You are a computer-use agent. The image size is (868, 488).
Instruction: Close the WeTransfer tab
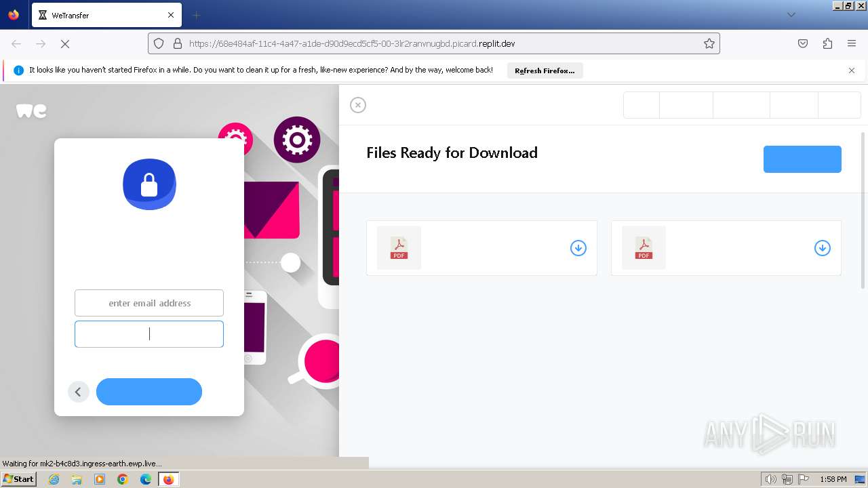pos(171,15)
